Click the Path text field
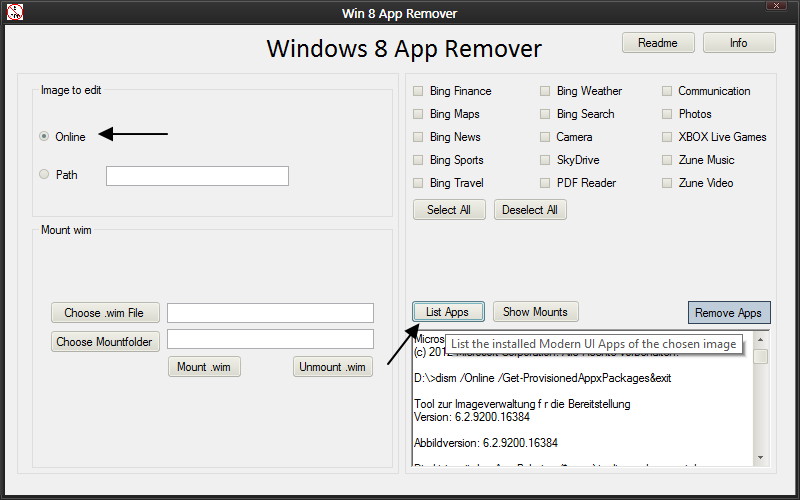This screenshot has width=800, height=500. [197, 176]
